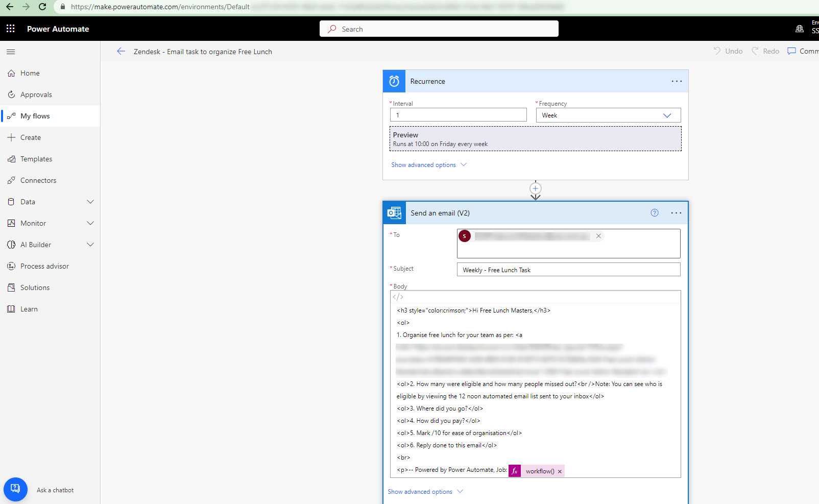Open Recurrence step's three-dot menu

tap(677, 81)
